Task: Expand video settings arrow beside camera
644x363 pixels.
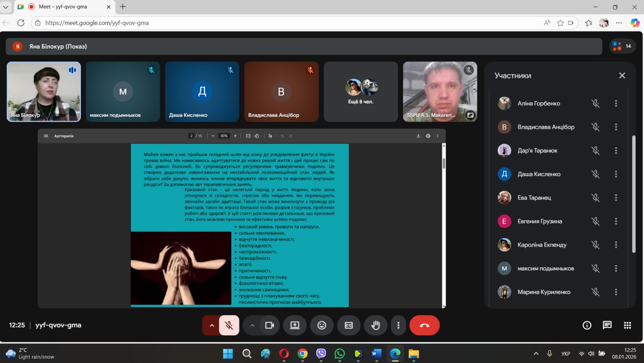Action: (252, 325)
